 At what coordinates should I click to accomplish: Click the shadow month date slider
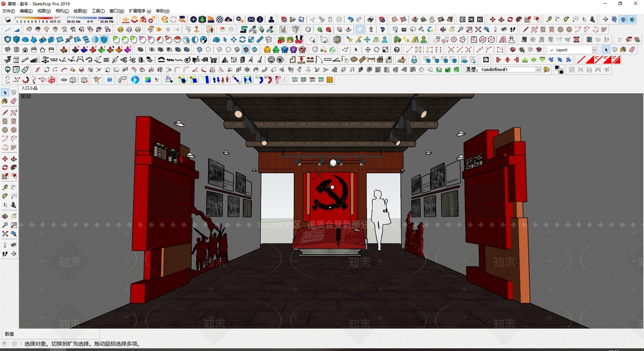38,19
